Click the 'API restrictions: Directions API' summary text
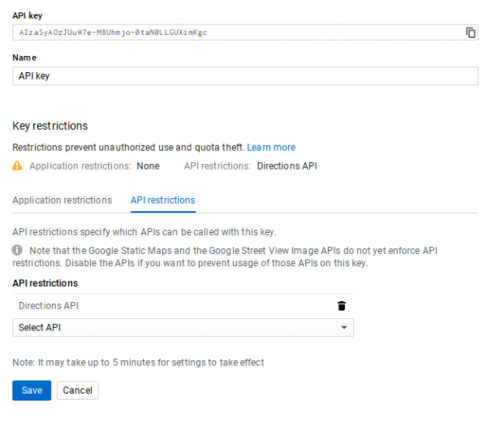Viewport: 487px width, 448px height. [x=250, y=166]
